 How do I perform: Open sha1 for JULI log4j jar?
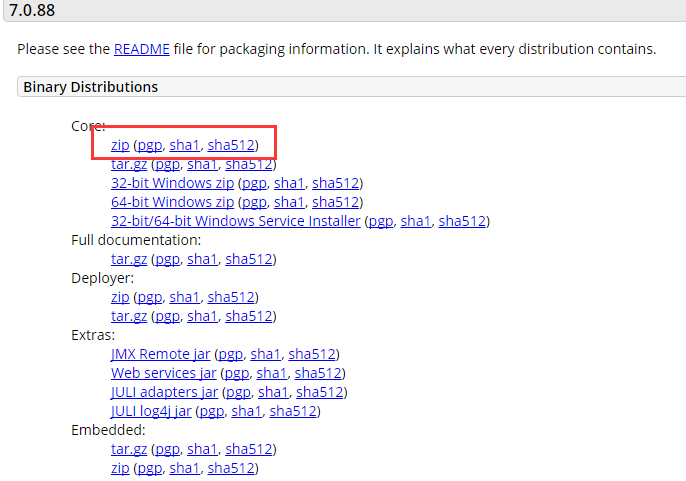(x=246, y=411)
